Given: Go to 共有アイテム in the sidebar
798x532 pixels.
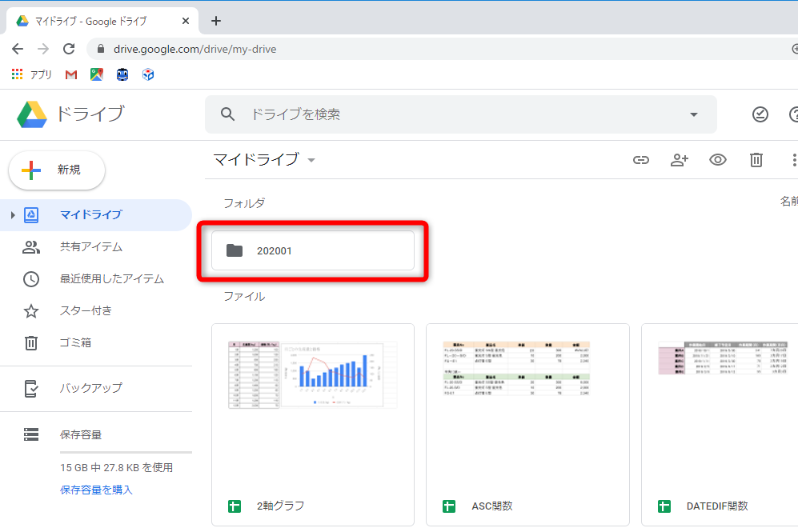Looking at the screenshot, I should click(x=88, y=247).
